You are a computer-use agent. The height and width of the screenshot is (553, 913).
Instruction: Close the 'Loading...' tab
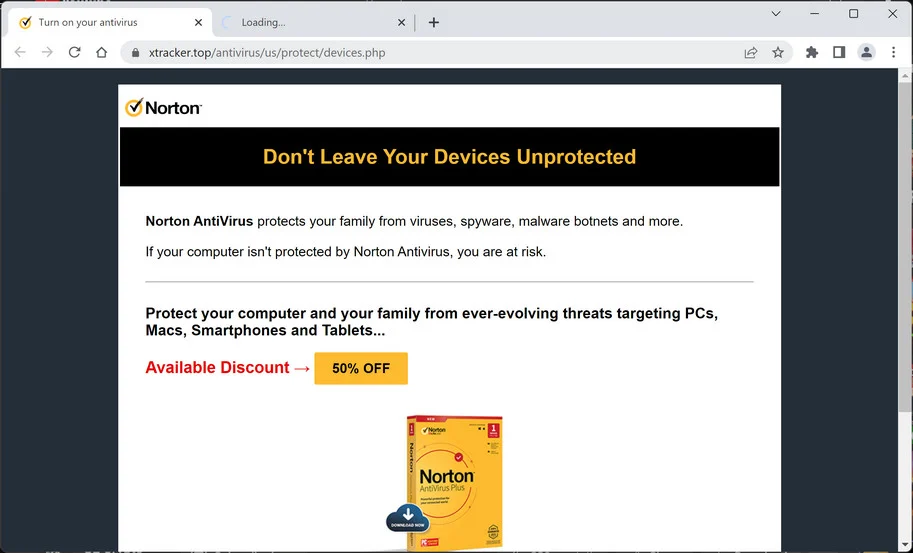[401, 23]
